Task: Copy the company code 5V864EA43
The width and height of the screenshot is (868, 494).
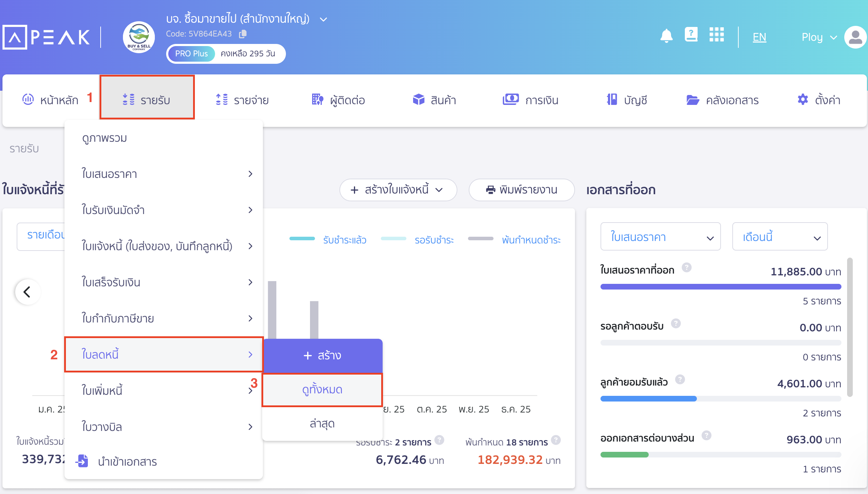Action: click(243, 34)
